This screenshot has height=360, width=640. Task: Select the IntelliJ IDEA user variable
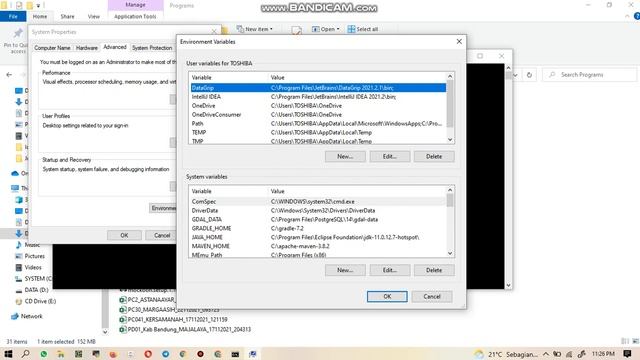click(x=318, y=97)
